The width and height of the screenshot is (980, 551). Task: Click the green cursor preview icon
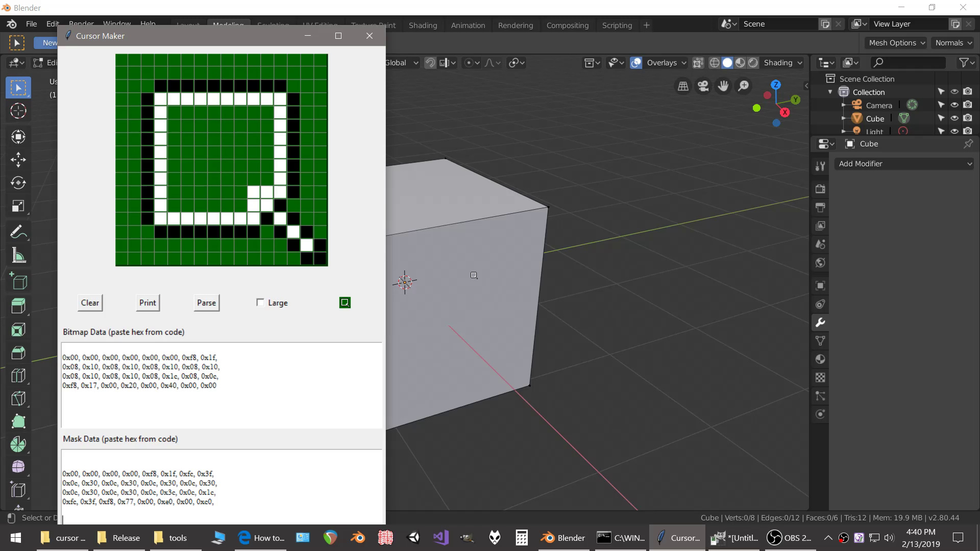pyautogui.click(x=345, y=302)
